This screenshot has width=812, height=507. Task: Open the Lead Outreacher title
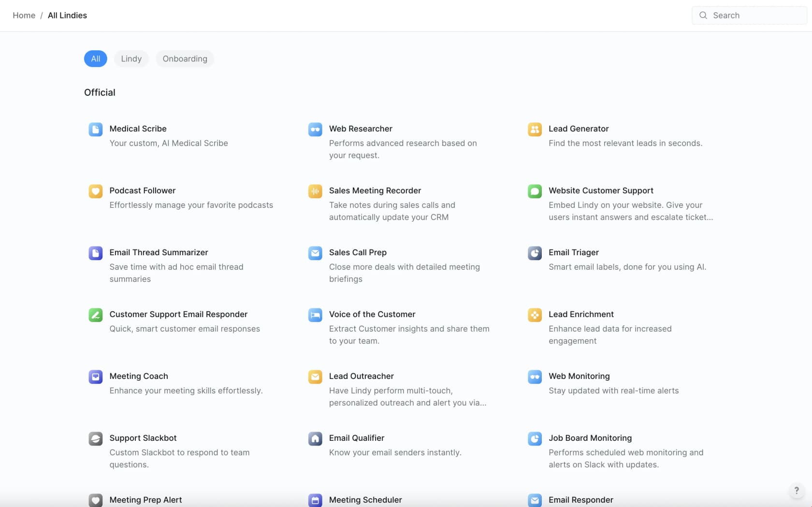click(362, 376)
